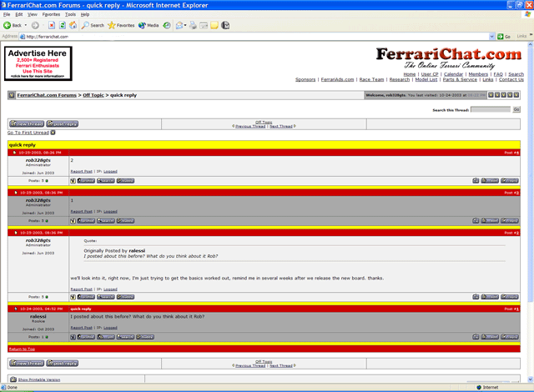Click the Report Post link in post #4
The width and height of the screenshot is (534, 392).
pos(82,172)
